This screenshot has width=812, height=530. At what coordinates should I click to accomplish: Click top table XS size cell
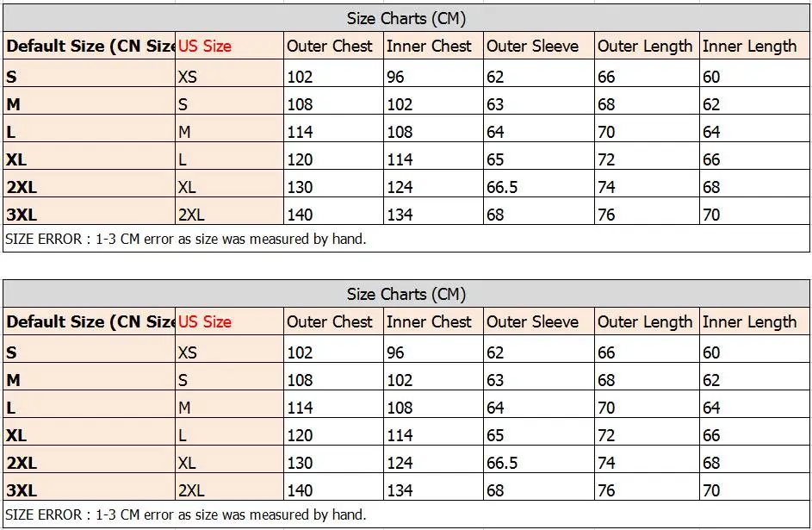click(x=188, y=77)
